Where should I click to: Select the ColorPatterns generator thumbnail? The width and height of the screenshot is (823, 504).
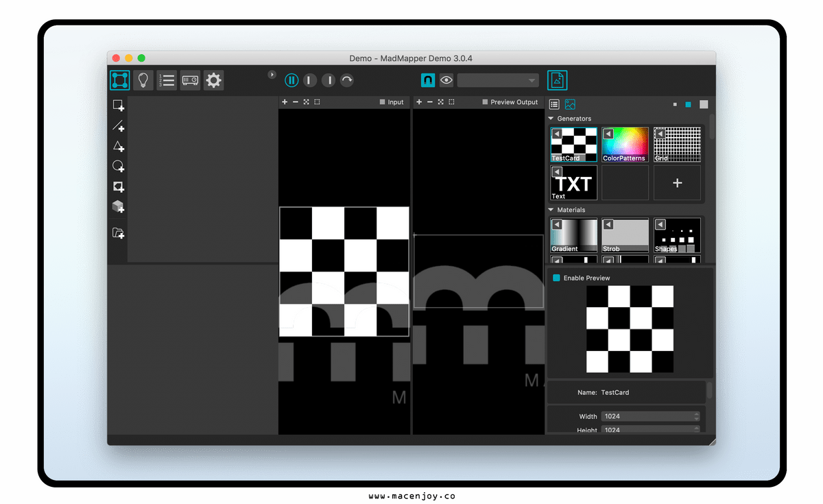(x=625, y=145)
